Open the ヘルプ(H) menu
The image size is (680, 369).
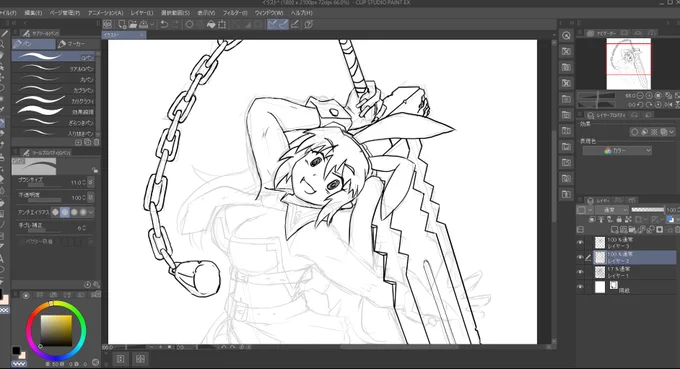click(301, 13)
